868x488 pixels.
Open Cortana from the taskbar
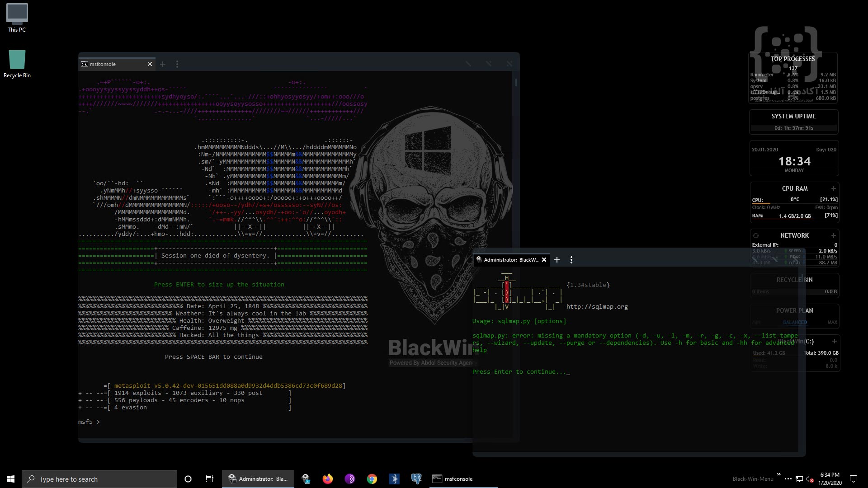point(188,479)
